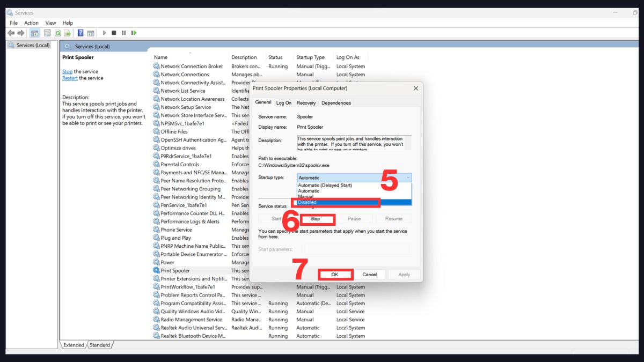Open the Startup type combo box
The width and height of the screenshot is (644, 362).
[x=354, y=178]
